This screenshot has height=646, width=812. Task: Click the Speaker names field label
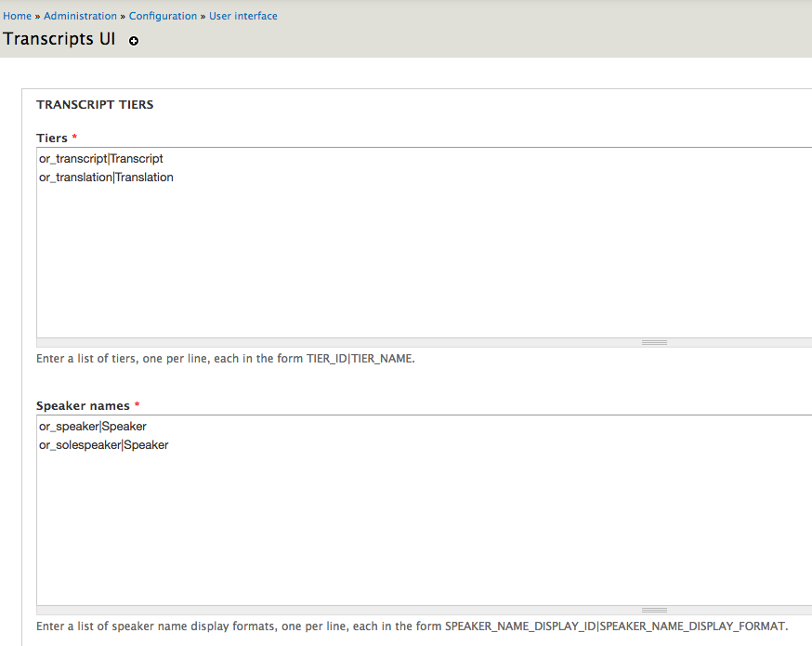pyautogui.click(x=84, y=405)
